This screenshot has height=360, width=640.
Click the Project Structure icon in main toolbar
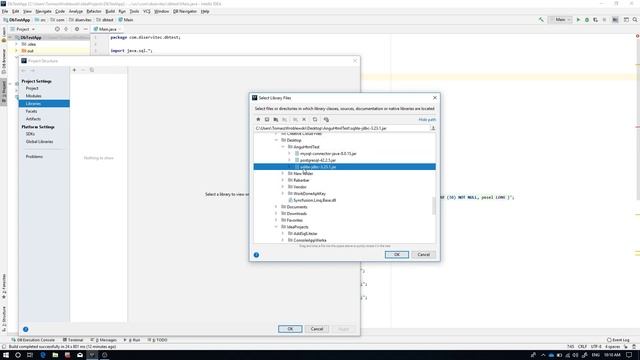[615, 20]
